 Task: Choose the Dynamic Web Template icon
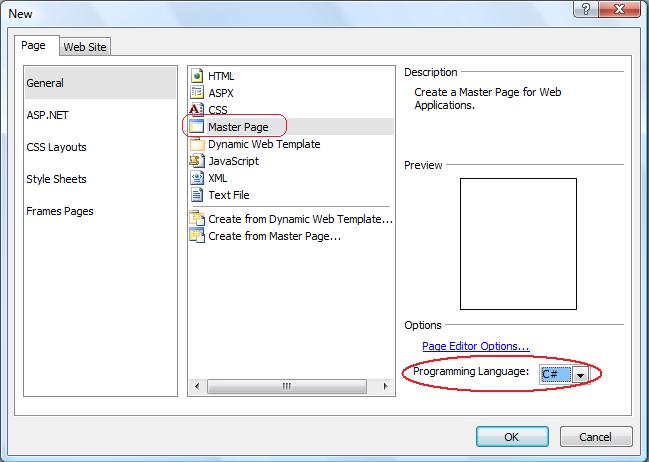196,144
